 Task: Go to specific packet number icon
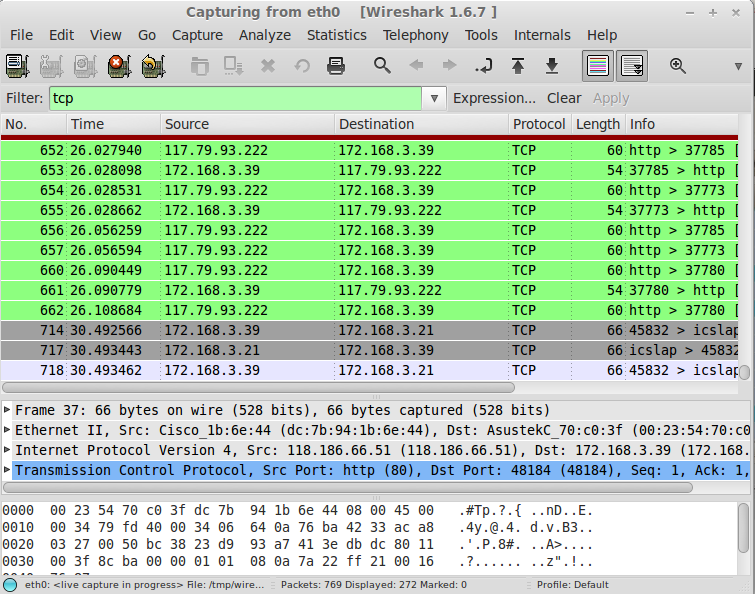483,66
